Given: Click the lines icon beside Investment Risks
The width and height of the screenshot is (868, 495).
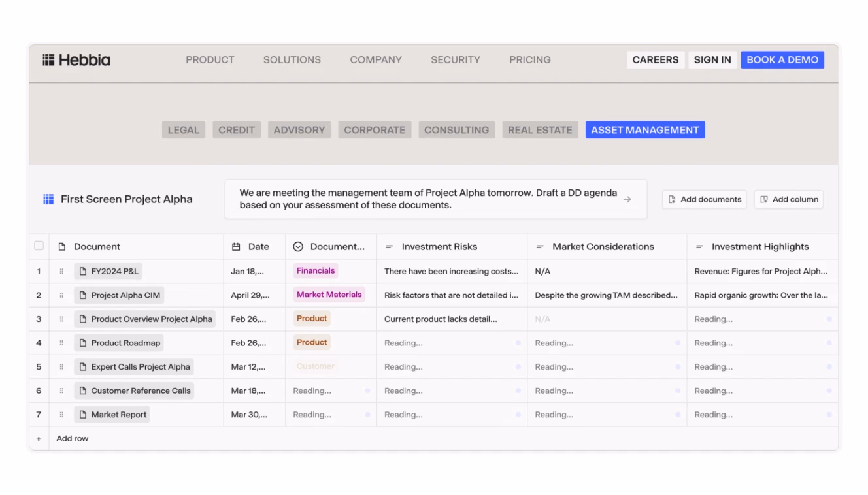Looking at the screenshot, I should [x=389, y=247].
